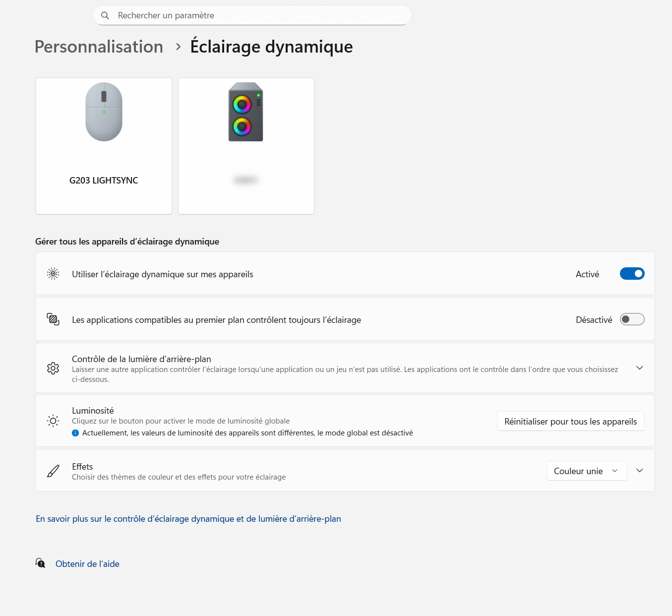Viewport: 672px width, 616px height.
Task: Click the blue info icon under Luminosité
Action: [75, 433]
